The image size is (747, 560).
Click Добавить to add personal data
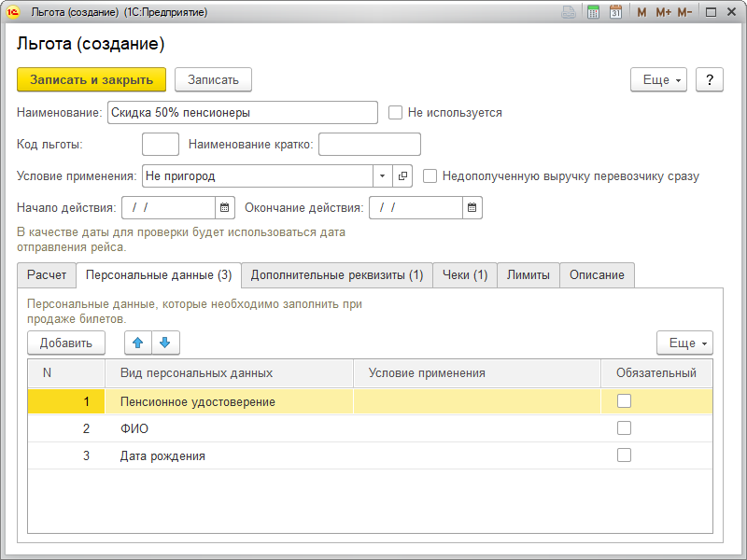pos(66,343)
